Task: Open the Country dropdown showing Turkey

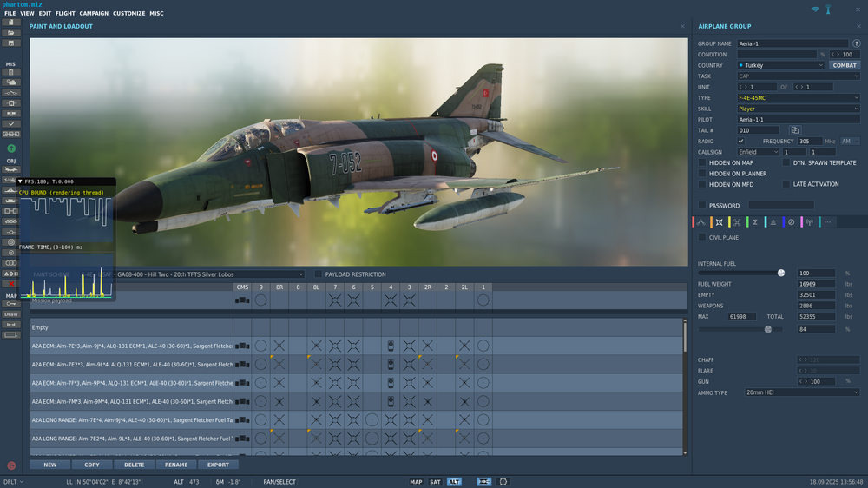Action: click(x=780, y=65)
